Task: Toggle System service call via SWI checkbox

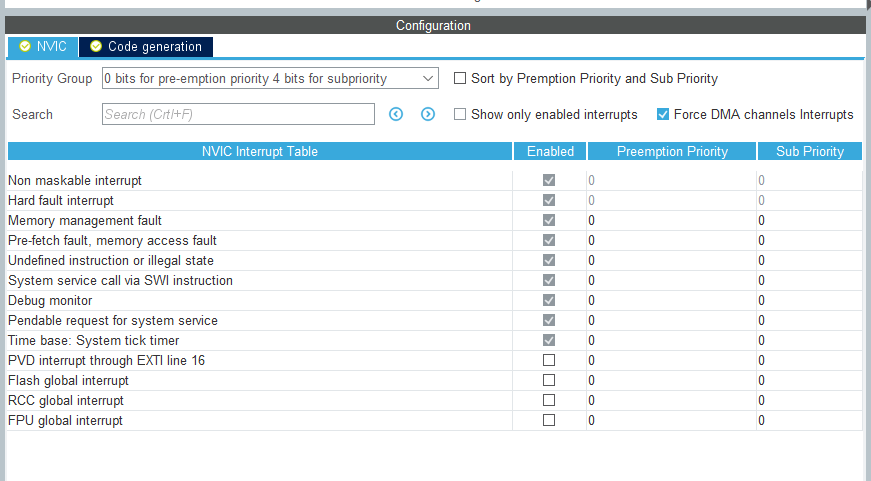Action: tap(549, 280)
